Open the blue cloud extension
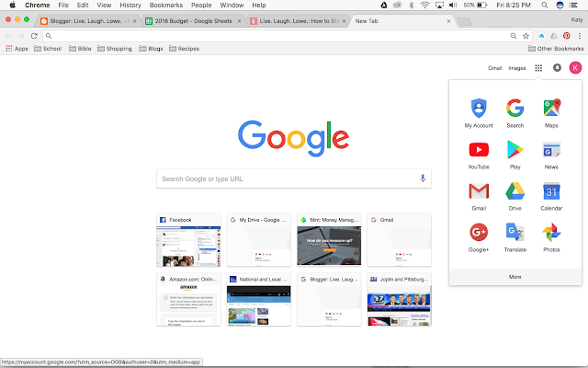 [541, 36]
